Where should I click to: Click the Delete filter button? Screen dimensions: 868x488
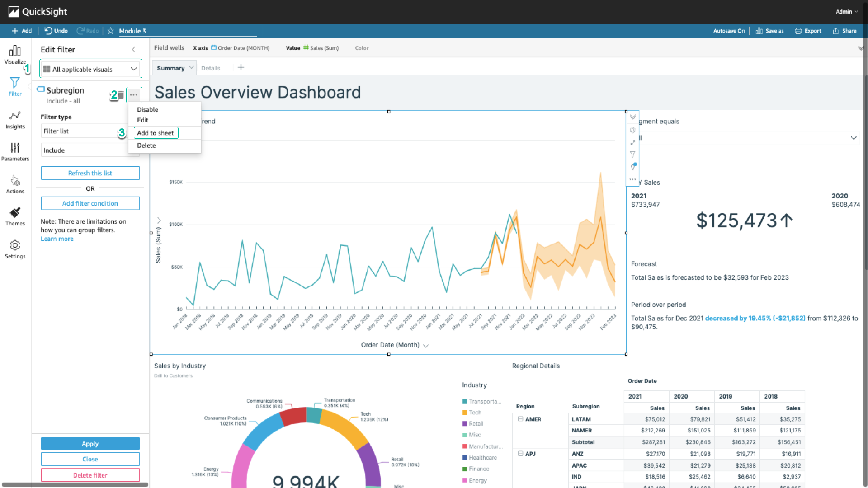[x=90, y=475]
